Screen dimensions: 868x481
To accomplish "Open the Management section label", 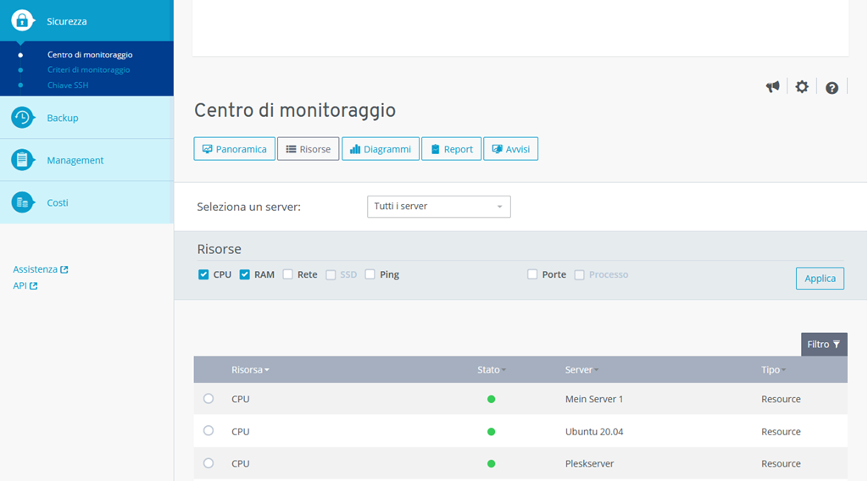I will [x=75, y=160].
